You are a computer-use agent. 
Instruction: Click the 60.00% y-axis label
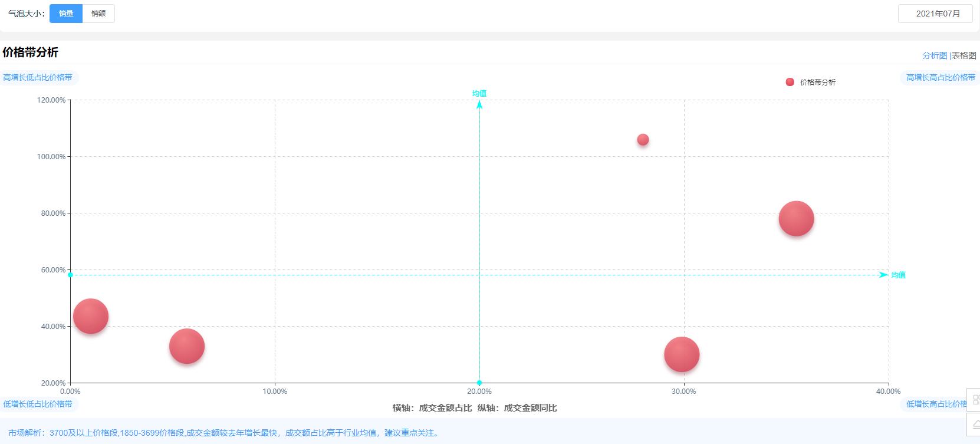(53, 270)
